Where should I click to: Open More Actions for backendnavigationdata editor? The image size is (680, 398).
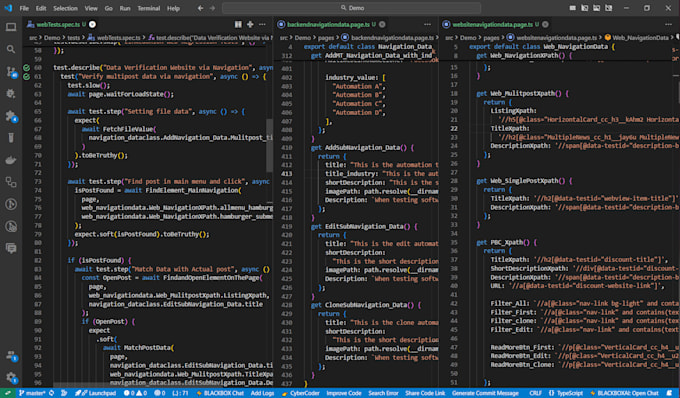point(427,24)
